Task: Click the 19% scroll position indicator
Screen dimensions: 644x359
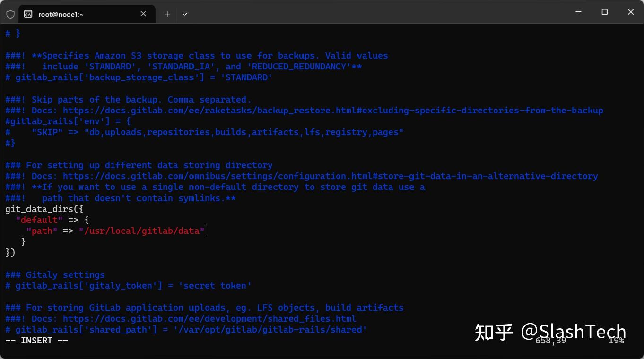Action: point(615,341)
